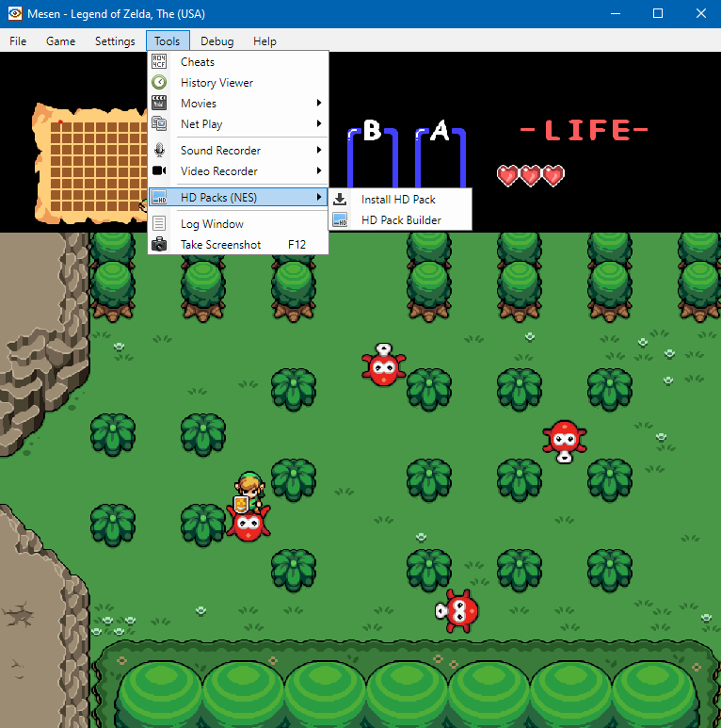This screenshot has width=721, height=728.
Task: Click the Mesen app icon in title bar
Action: (15, 13)
